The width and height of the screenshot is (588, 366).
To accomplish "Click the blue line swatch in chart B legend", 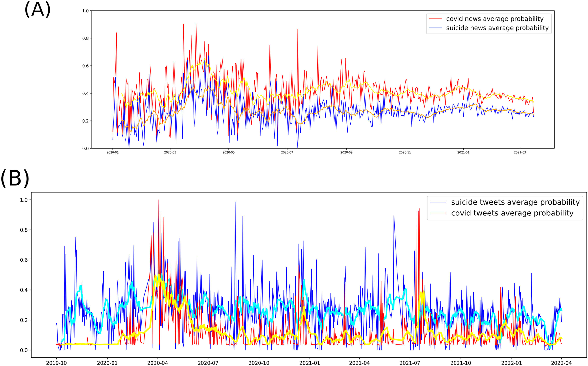I will pos(437,202).
